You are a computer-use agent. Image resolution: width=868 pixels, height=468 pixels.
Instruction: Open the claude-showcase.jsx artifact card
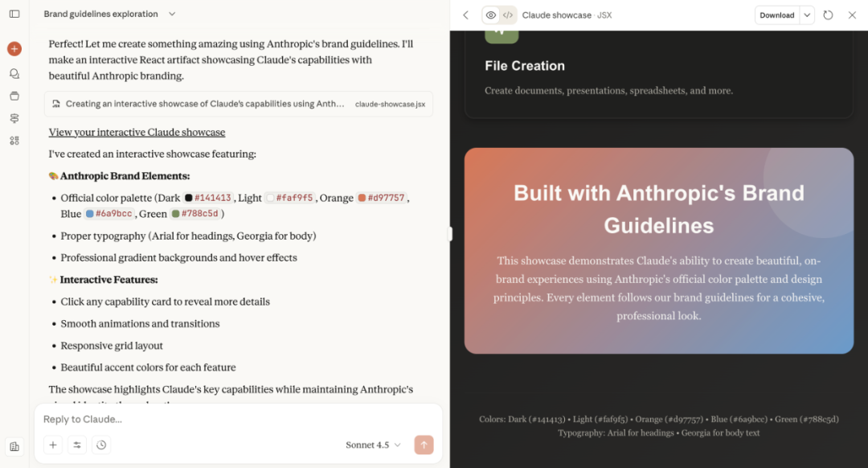pyautogui.click(x=239, y=104)
